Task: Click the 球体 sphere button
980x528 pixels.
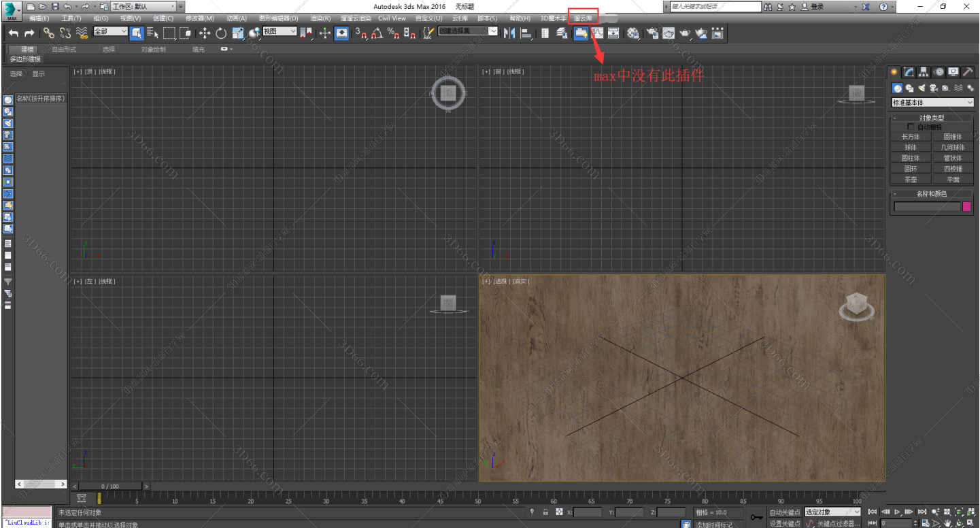Action: click(911, 147)
